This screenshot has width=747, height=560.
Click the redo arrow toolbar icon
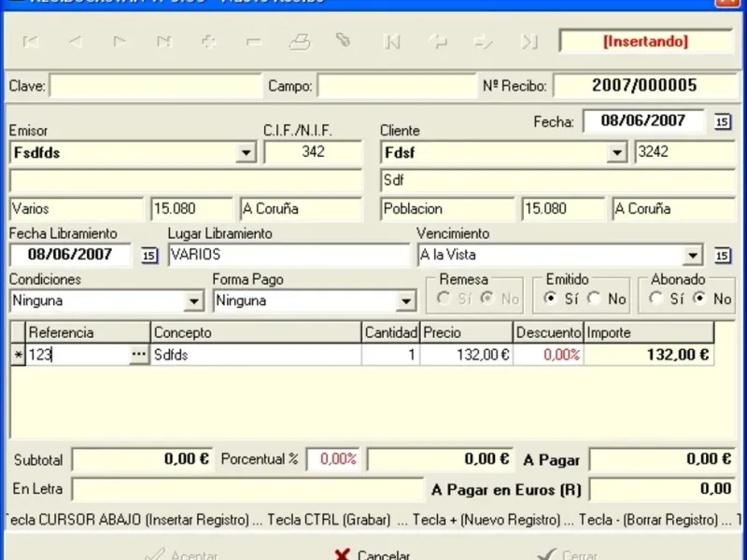point(483,42)
